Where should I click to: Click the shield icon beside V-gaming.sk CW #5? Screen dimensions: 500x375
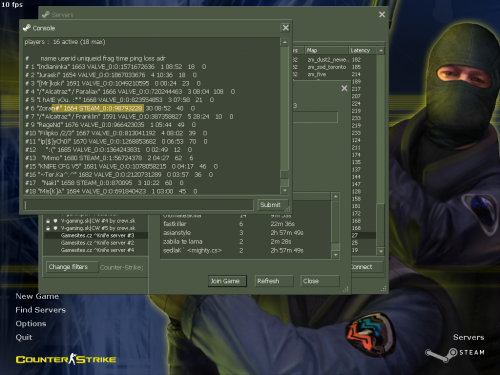pyautogui.click(x=55, y=228)
